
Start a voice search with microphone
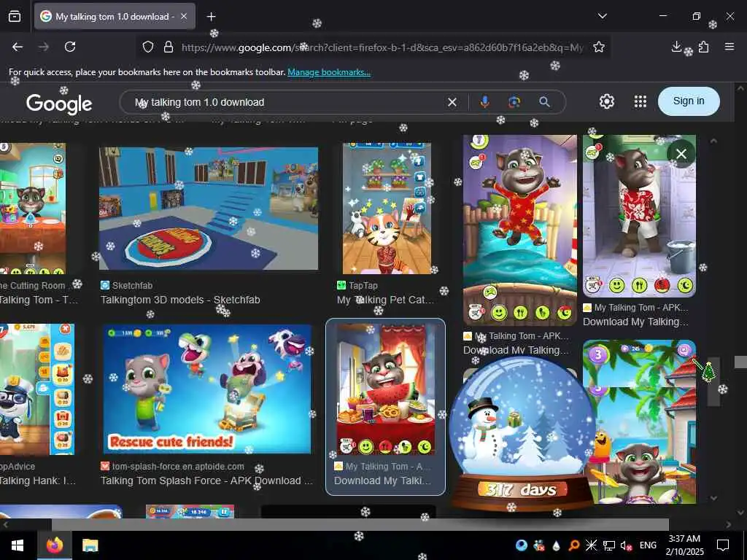point(485,102)
